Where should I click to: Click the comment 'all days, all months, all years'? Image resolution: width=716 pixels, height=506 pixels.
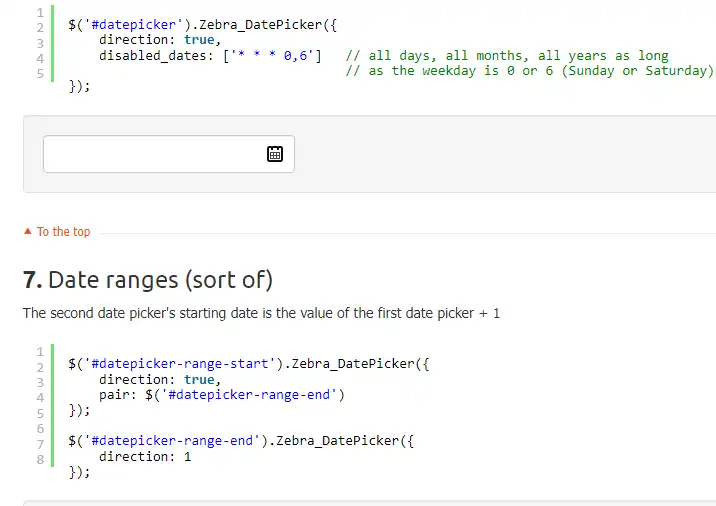[x=506, y=55]
